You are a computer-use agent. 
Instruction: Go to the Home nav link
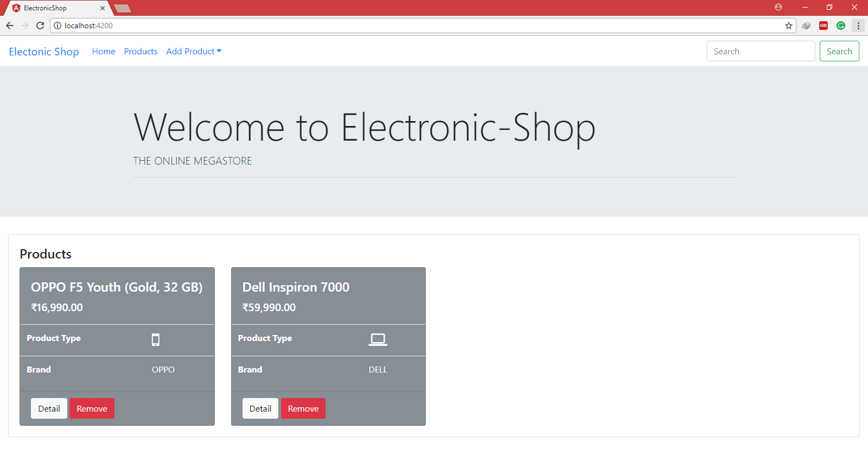point(104,51)
